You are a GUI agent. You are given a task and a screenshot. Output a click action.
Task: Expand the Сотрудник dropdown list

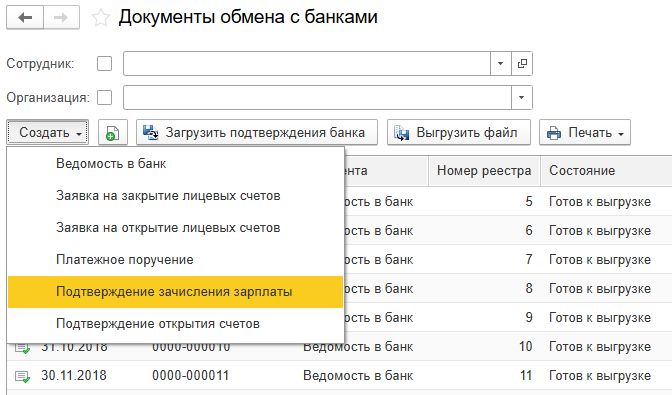[501, 64]
